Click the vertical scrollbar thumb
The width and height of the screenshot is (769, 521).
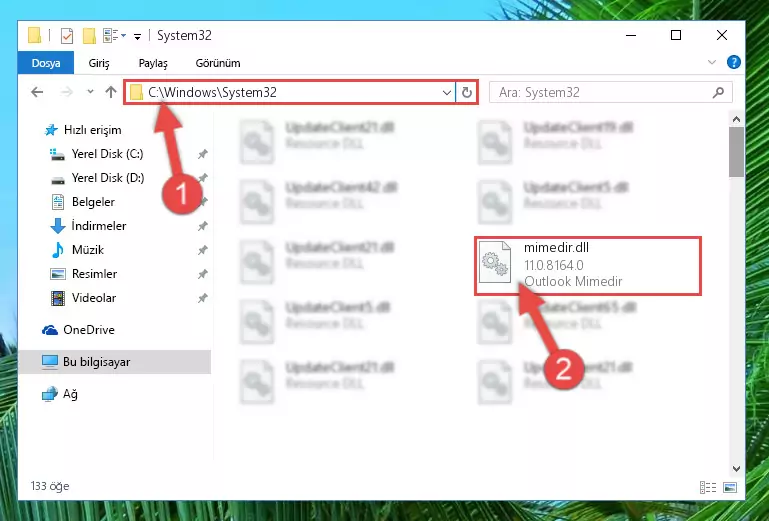point(736,153)
